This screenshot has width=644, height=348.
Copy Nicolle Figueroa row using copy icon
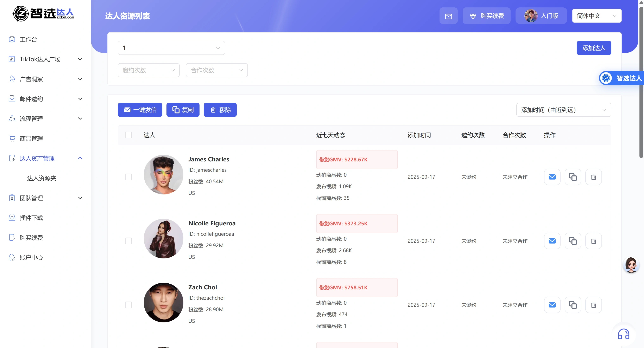point(573,241)
